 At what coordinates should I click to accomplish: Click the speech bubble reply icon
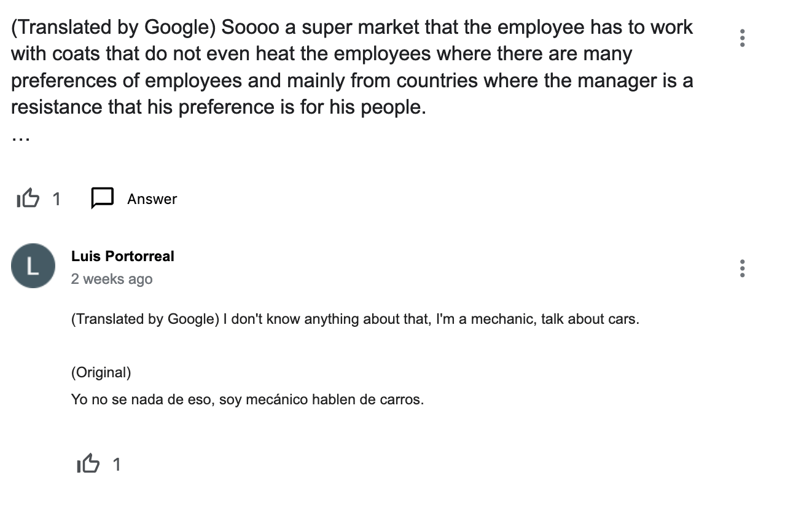102,198
